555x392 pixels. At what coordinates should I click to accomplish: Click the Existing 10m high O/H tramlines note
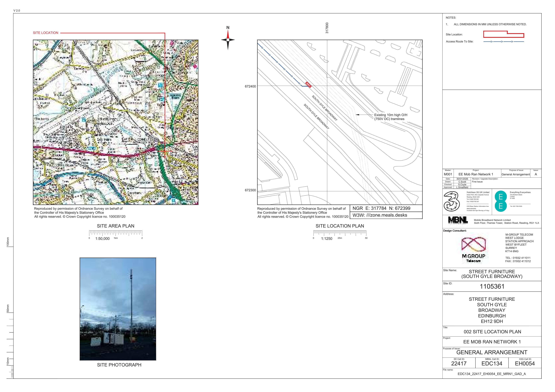(x=391, y=117)
